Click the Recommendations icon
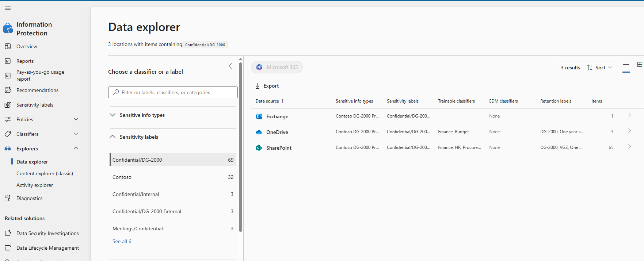Image resolution: width=644 pixels, height=261 pixels. coord(8,90)
